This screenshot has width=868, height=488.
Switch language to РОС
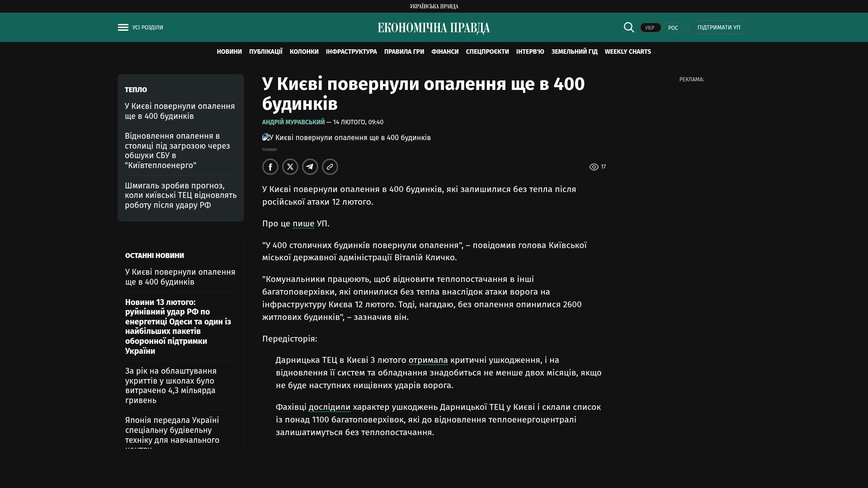pyautogui.click(x=673, y=28)
